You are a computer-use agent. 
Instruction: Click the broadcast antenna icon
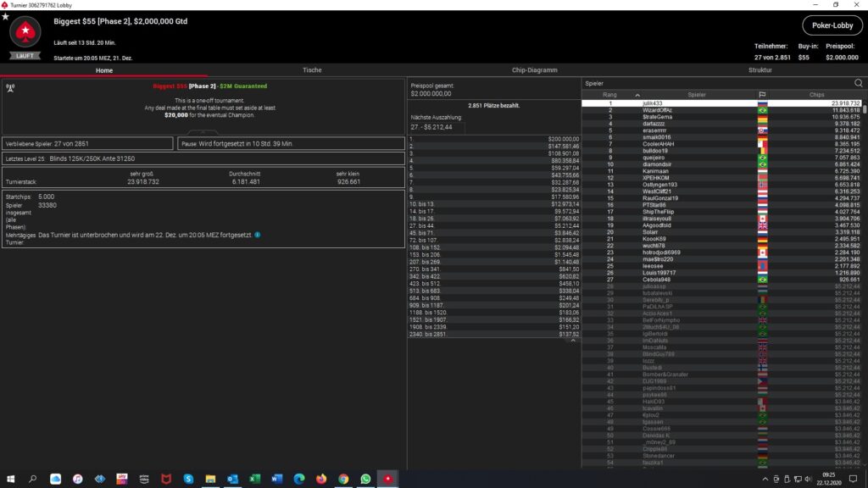pyautogui.click(x=10, y=86)
